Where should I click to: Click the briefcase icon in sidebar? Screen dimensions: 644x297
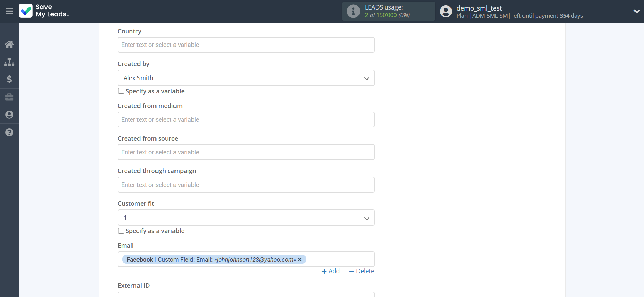pos(9,97)
